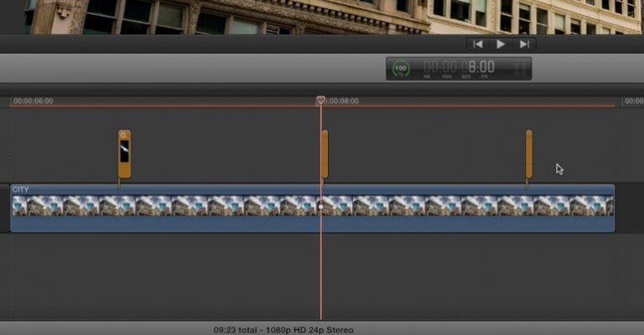This screenshot has width=644, height=335.
Task: Click the Play button under the viewer
Action: pyautogui.click(x=501, y=44)
